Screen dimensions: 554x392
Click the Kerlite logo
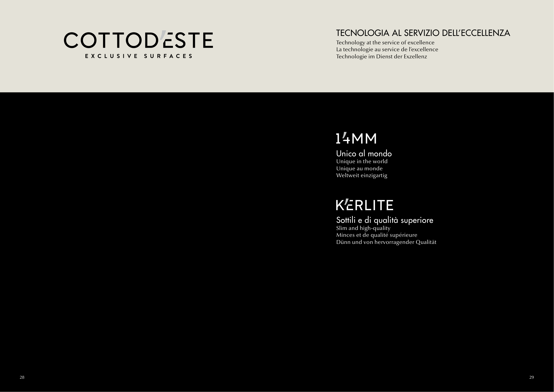tap(365, 205)
